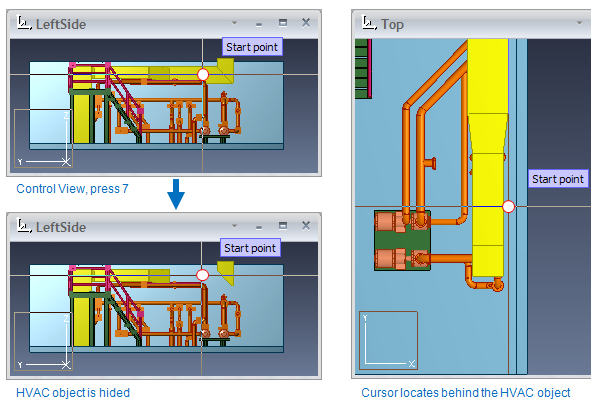Click the start point circle in Top view
Screen dimensions: 598x408
(508, 207)
